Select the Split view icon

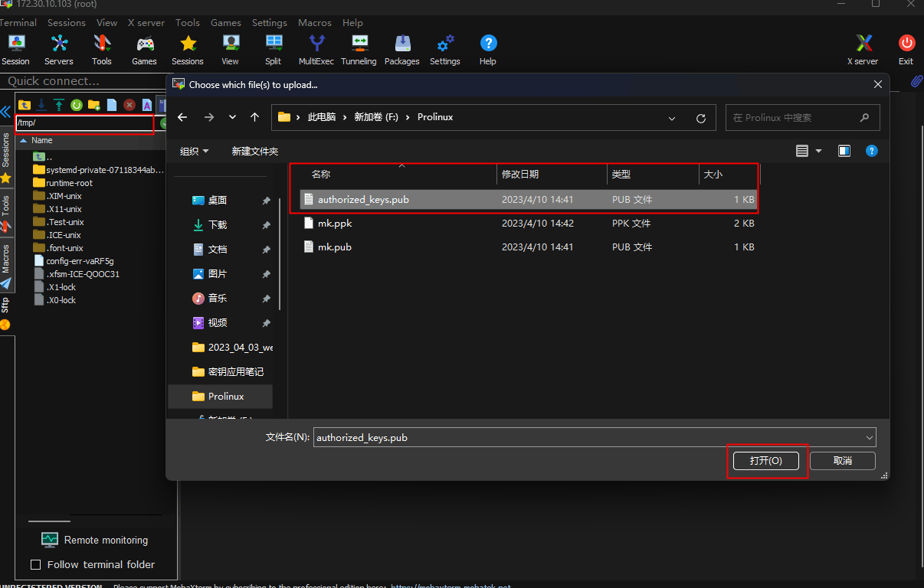[274, 50]
